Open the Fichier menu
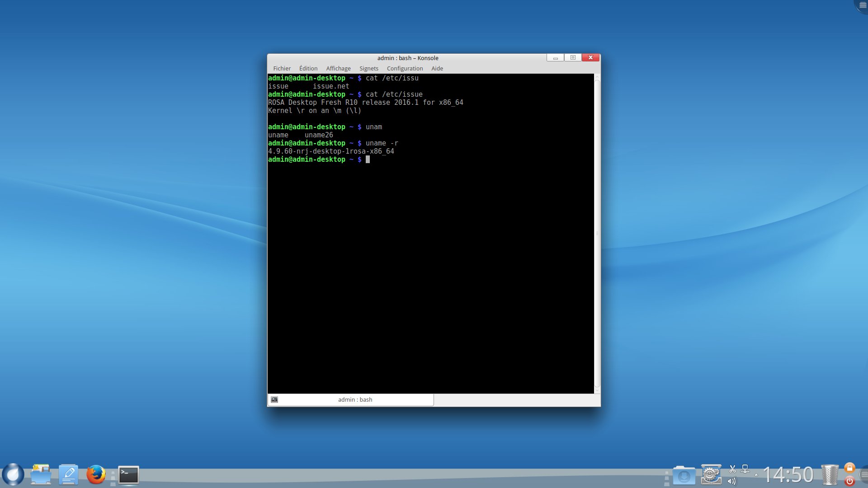 (x=282, y=68)
